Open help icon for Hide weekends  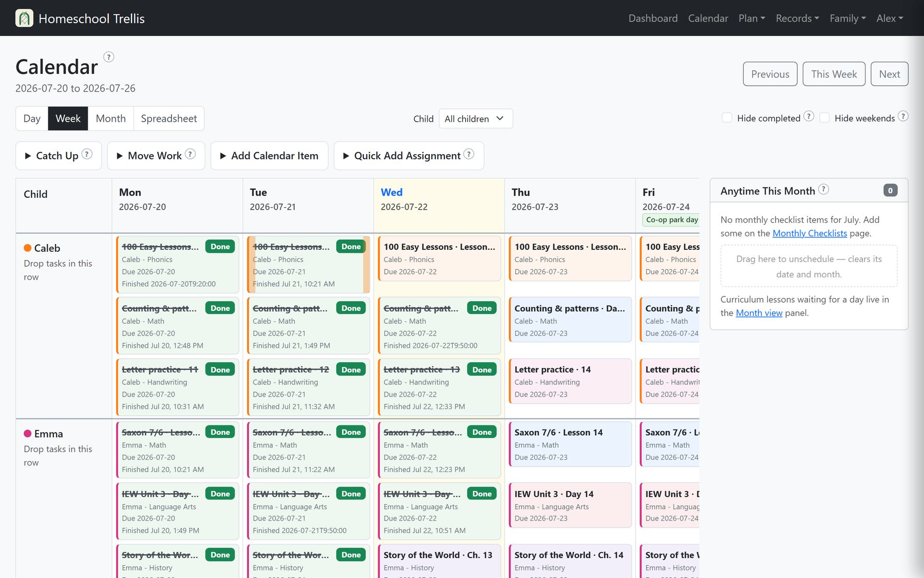[x=903, y=117]
